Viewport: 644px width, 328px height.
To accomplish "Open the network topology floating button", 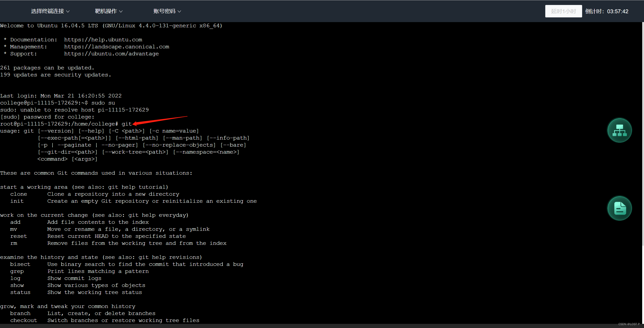I will 619,130.
